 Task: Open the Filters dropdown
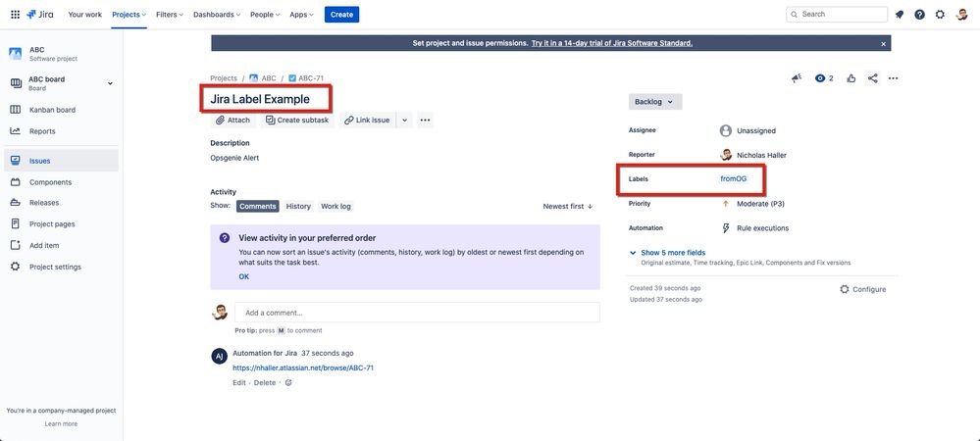[x=170, y=15]
